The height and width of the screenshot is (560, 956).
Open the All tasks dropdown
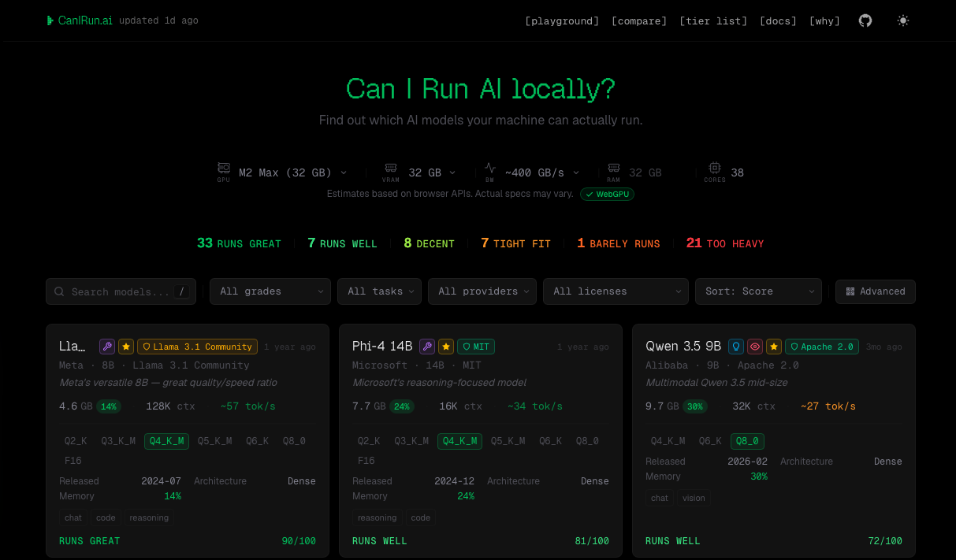pyautogui.click(x=379, y=291)
